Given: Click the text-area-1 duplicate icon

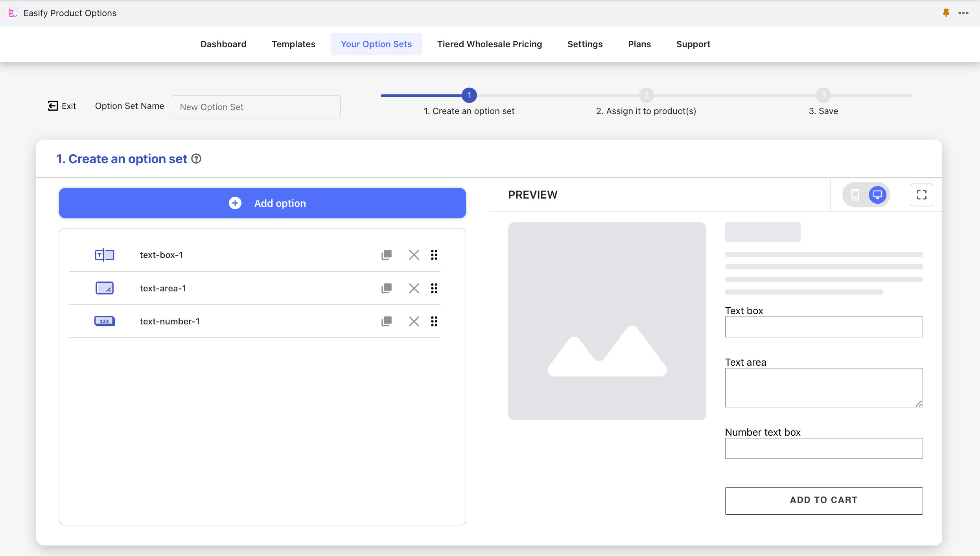Looking at the screenshot, I should tap(386, 288).
